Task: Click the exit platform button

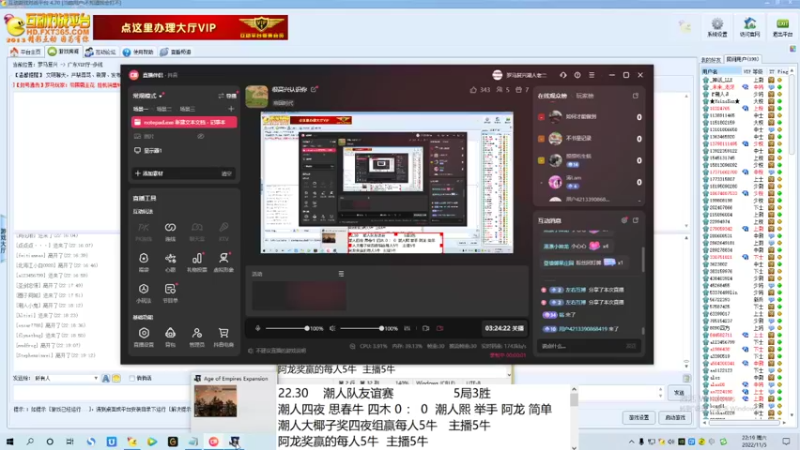Action: pos(782,27)
